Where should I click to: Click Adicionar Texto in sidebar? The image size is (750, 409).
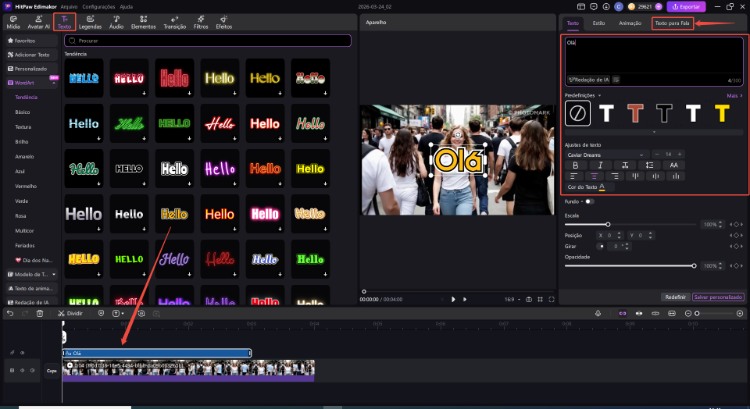click(32, 55)
